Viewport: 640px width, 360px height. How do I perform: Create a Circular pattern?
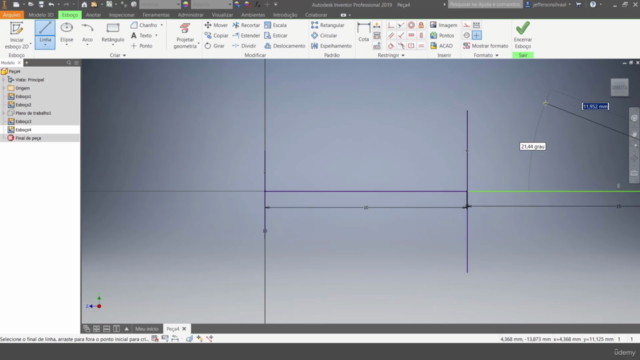324,36
